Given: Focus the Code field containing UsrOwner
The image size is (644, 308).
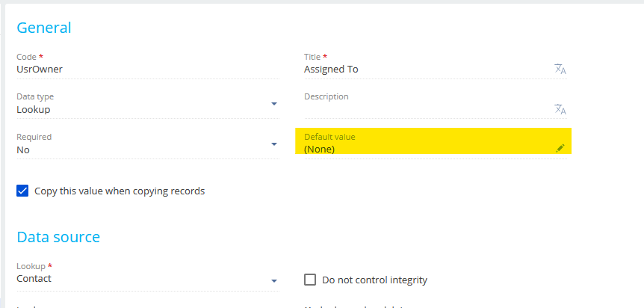Looking at the screenshot, I should coord(148,70).
